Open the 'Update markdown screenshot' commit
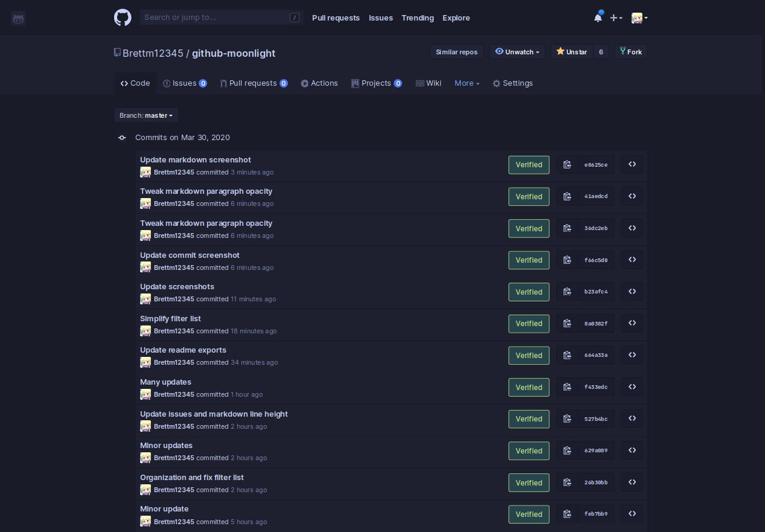The width and height of the screenshot is (765, 532). pos(195,159)
